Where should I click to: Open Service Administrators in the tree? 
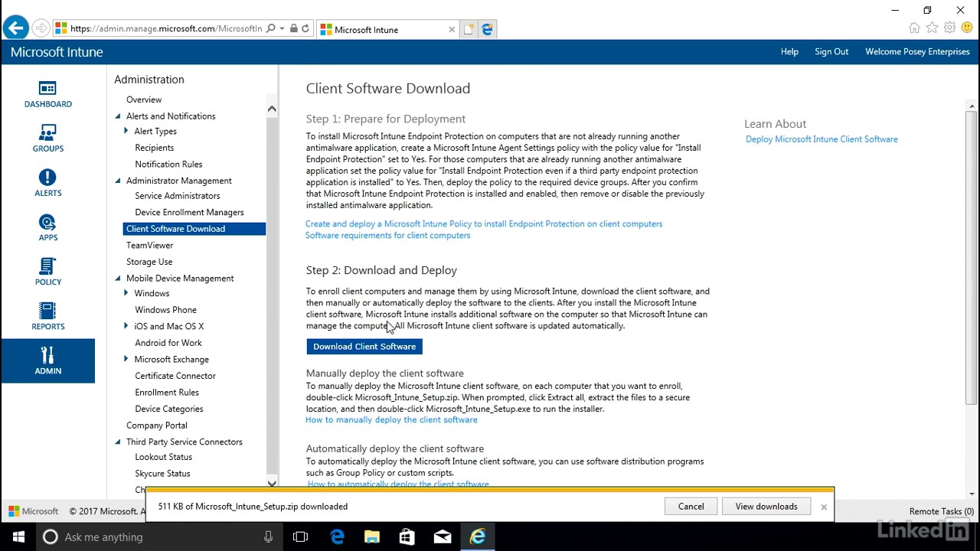178,196
